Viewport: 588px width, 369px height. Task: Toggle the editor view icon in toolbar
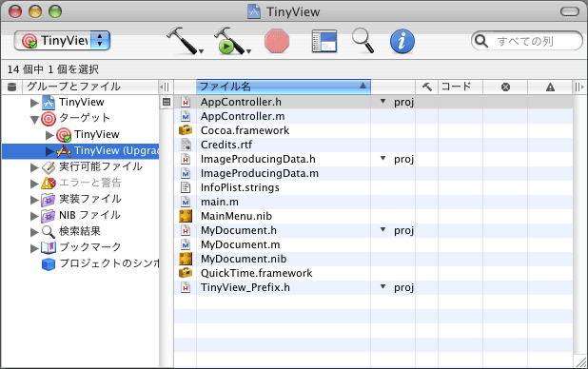(x=324, y=41)
